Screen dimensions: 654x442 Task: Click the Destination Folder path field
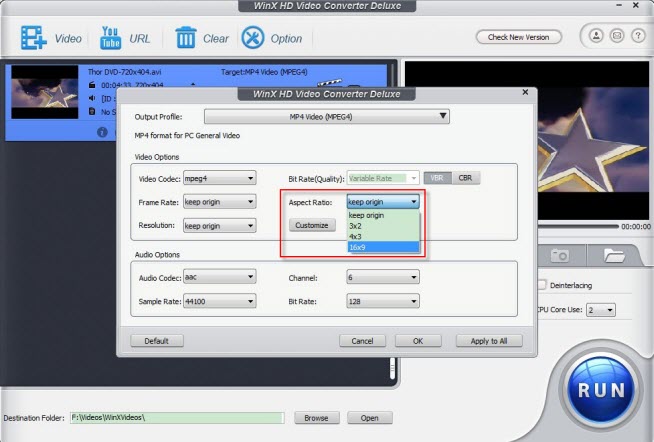pyautogui.click(x=177, y=417)
